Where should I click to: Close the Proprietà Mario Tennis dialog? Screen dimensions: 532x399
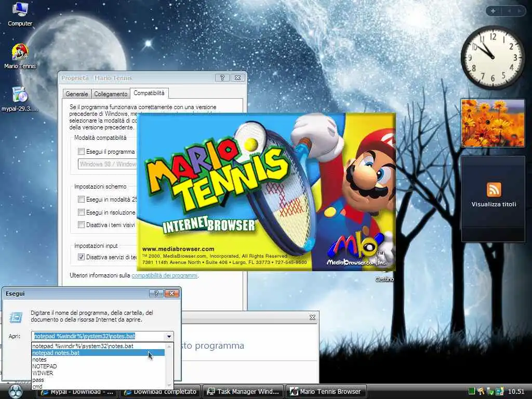(238, 78)
